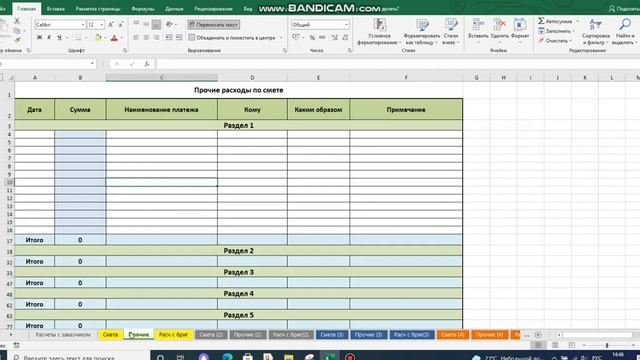The width and height of the screenshot is (640, 360).
Task: Click Автосумма sigma button
Action: 555,21
